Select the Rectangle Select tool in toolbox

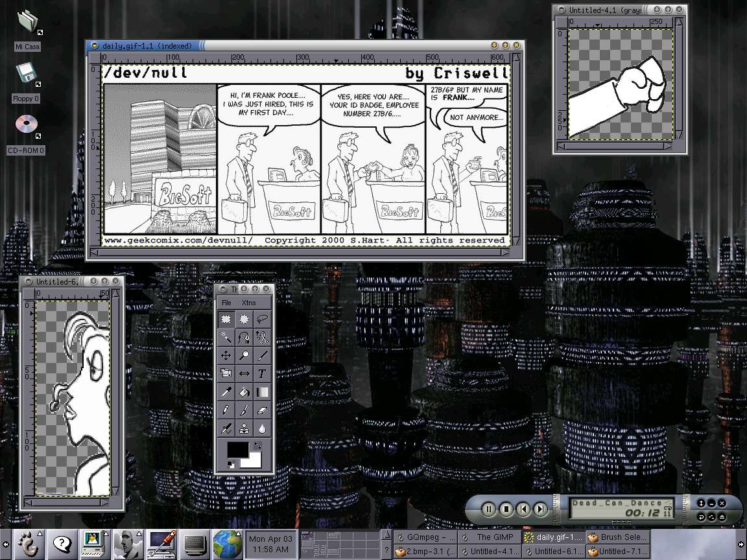226,318
